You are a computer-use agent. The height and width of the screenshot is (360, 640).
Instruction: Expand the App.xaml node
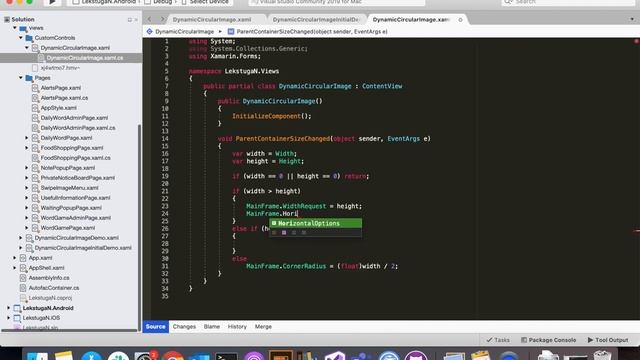15,258
